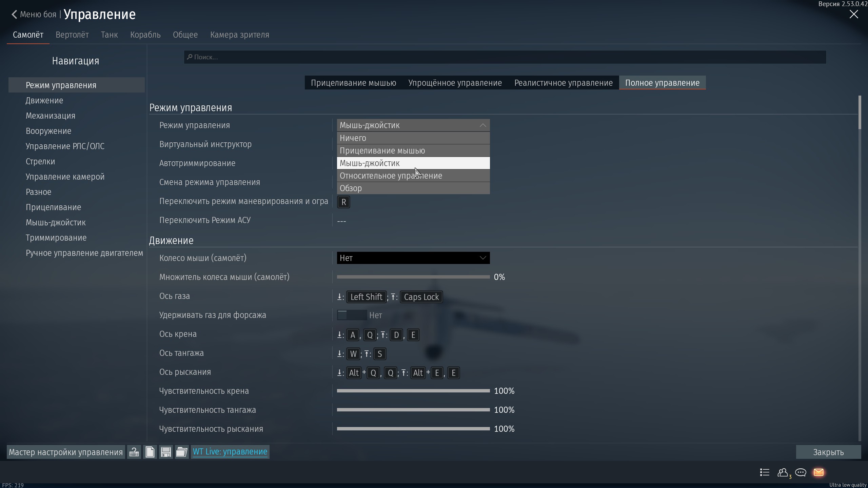Adjust 'Чувствительность крена' slider
The image size is (868, 488).
[413, 391]
